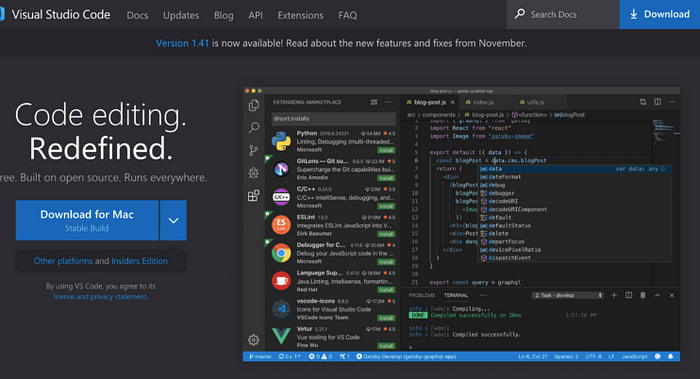This screenshot has height=379, width=700.
Task: Open editor more actions ellipsis
Action: click(672, 102)
